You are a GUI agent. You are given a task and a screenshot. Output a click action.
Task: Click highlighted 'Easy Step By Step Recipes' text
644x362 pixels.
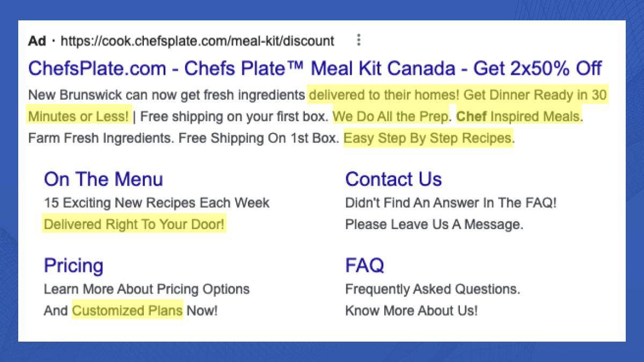point(428,138)
